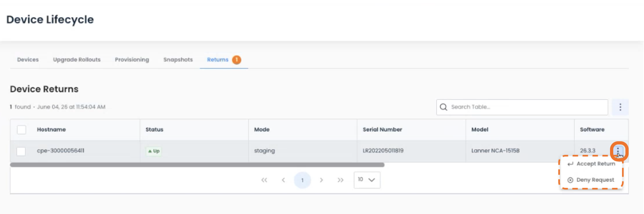The width and height of the screenshot is (644, 214).
Task: Click serial number LR202205011819
Action: (x=383, y=151)
